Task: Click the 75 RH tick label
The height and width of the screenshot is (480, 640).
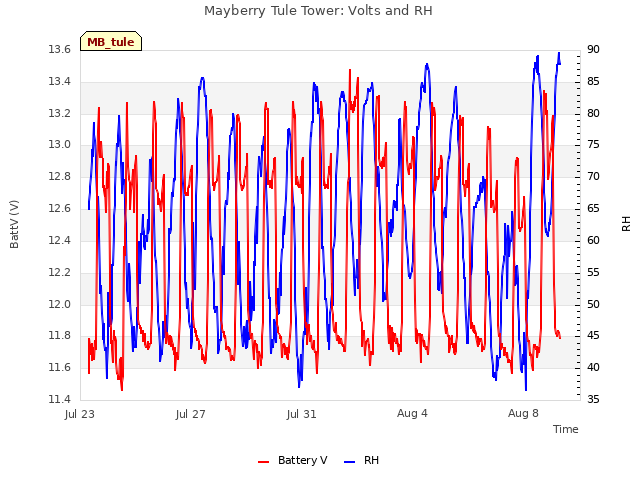Action: 593,144
